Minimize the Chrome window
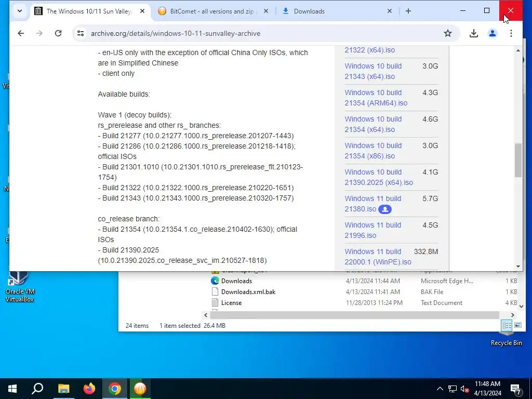 [x=463, y=10]
